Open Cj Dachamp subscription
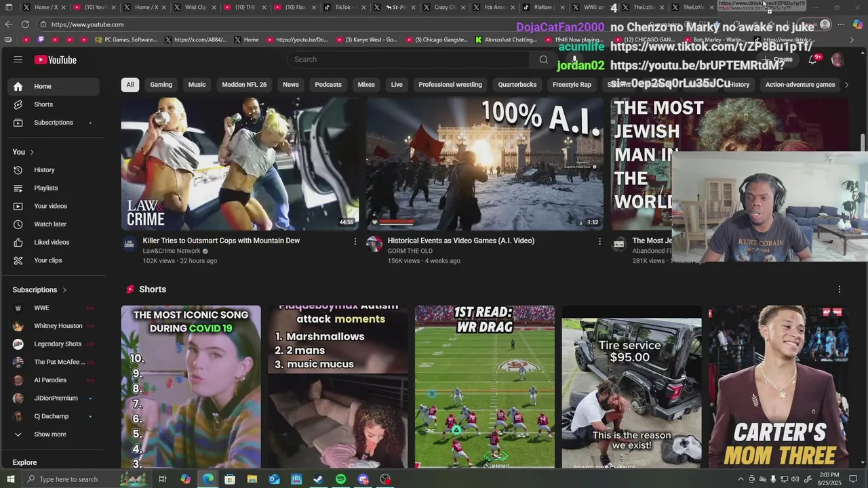This screenshot has height=488, width=868. 54,416
